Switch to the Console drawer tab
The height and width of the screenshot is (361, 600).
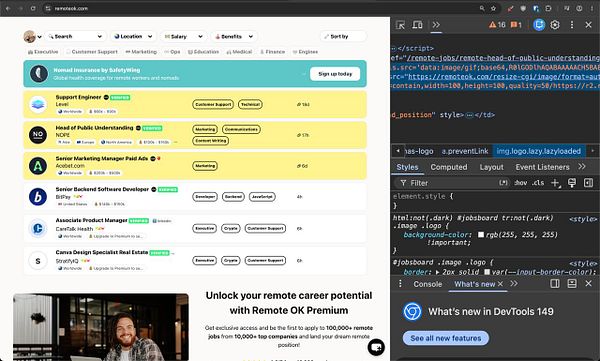pyautogui.click(x=428, y=284)
